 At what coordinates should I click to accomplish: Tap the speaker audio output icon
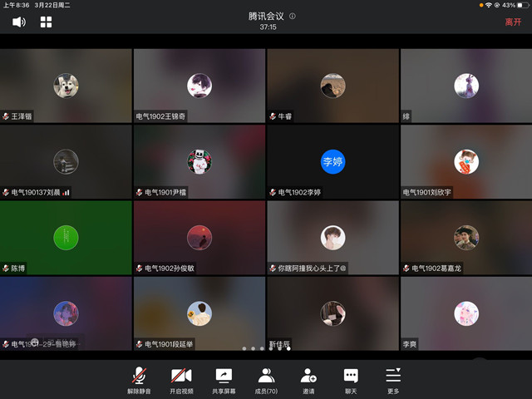[x=19, y=22]
